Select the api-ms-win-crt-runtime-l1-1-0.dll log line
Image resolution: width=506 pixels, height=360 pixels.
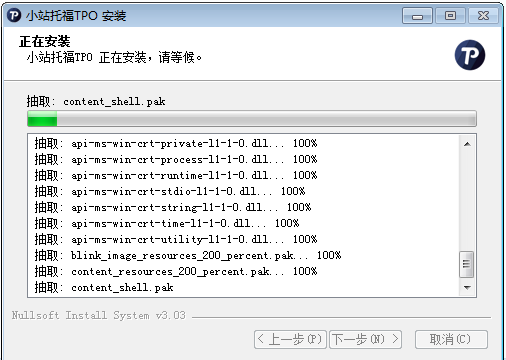coord(176,175)
